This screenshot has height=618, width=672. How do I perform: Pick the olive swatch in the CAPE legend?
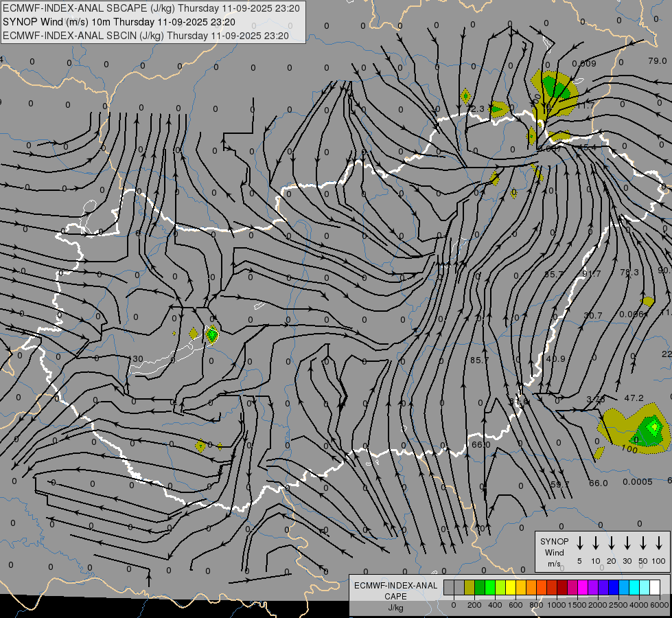click(470, 588)
